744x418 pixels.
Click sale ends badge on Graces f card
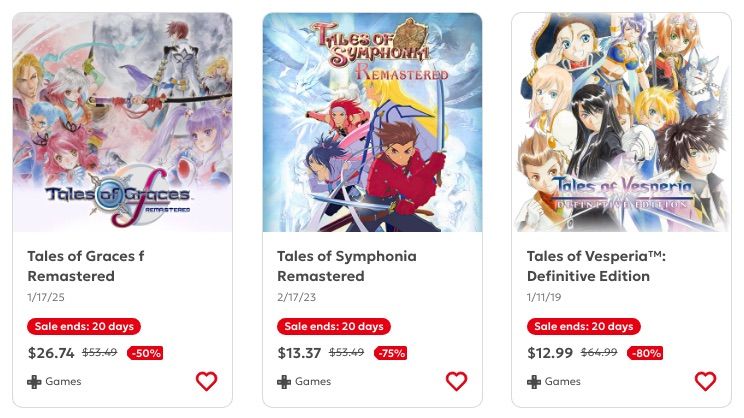click(x=84, y=326)
